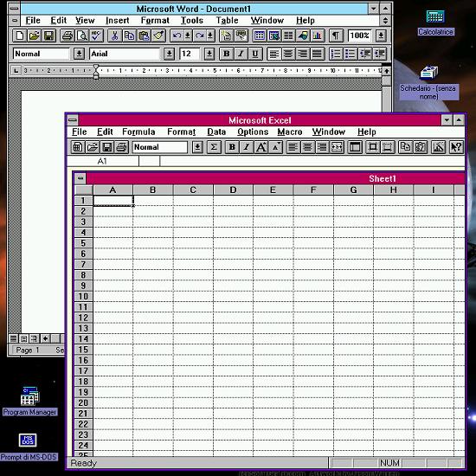Click Save diskette icon in Word toolbar
The width and height of the screenshot is (476, 476).
click(48, 35)
